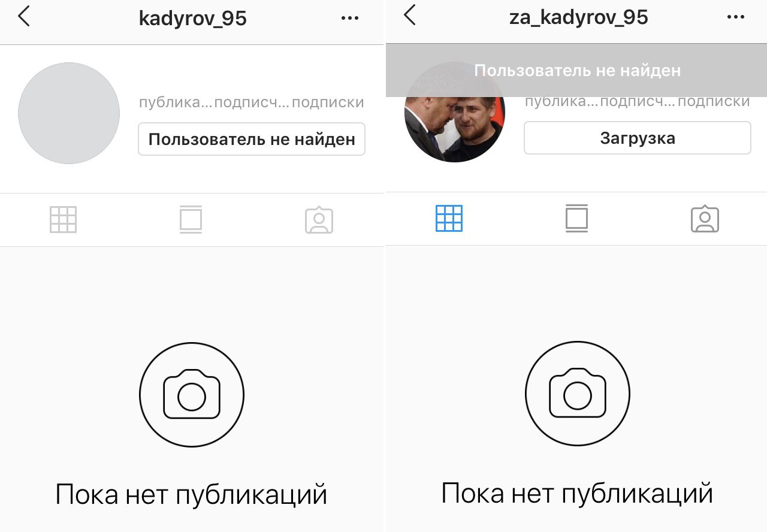Click the 'Загрузка' button
The height and width of the screenshot is (532, 767).
pos(638,138)
